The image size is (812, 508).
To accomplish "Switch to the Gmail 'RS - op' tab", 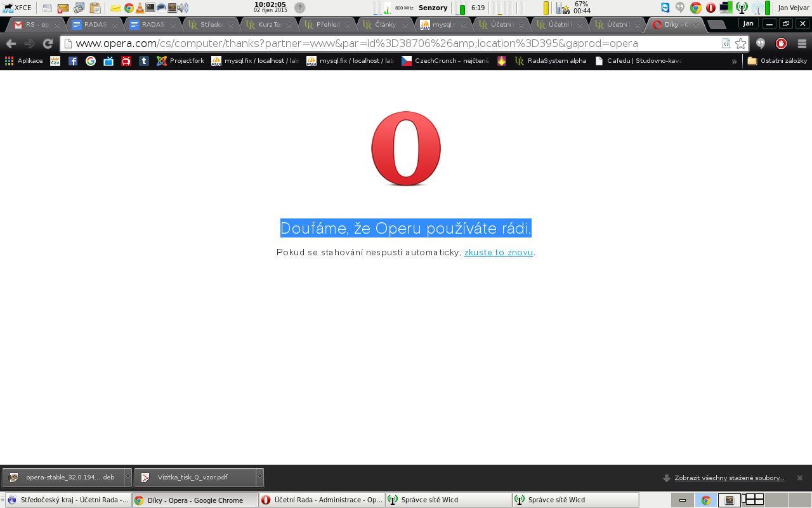I will click(x=37, y=25).
